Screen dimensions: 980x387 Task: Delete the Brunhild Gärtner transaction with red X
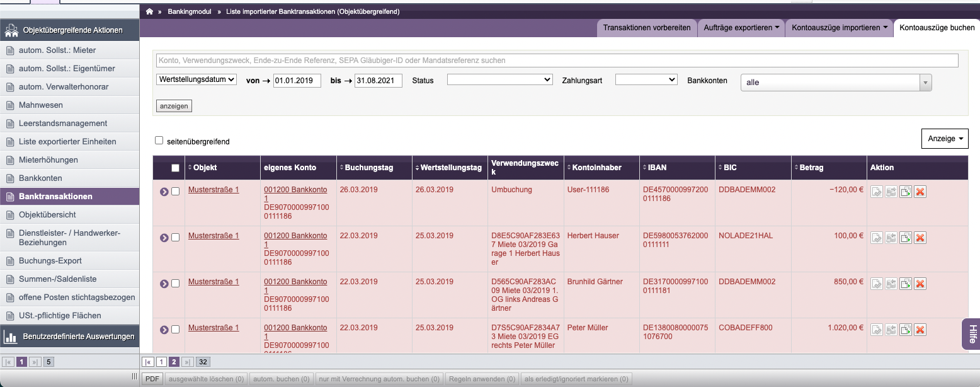(920, 284)
